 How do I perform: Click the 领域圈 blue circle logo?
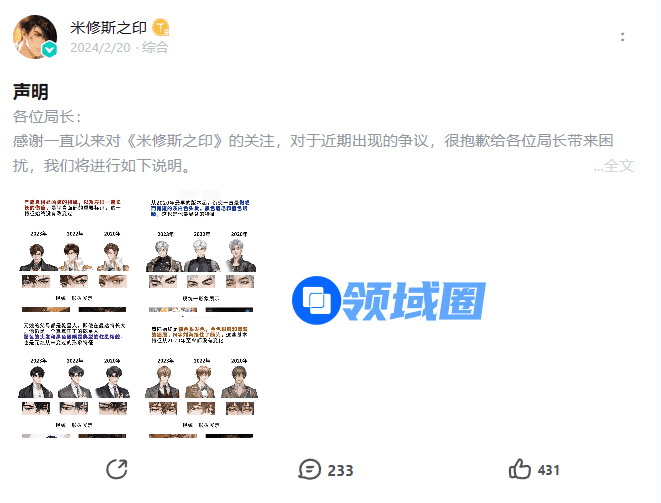click(x=316, y=300)
